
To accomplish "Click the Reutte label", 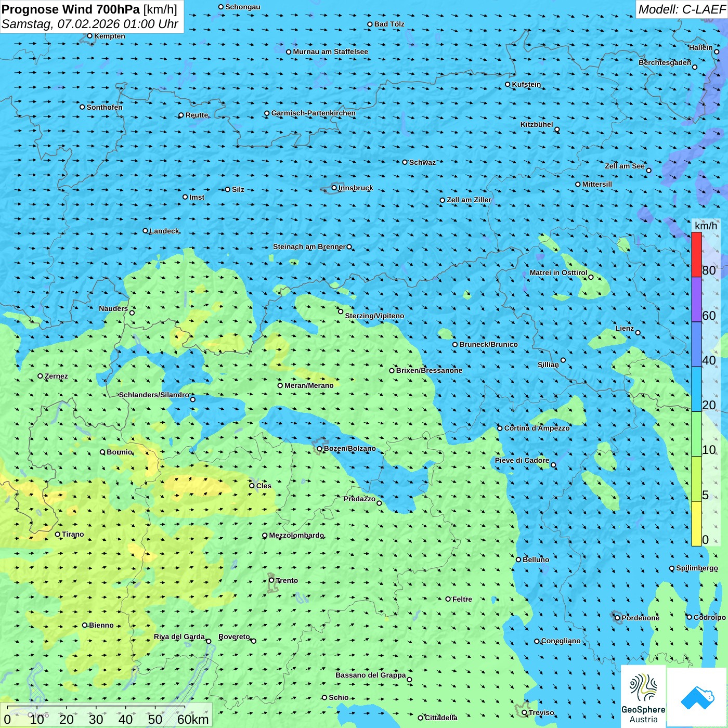I will click(x=197, y=115).
